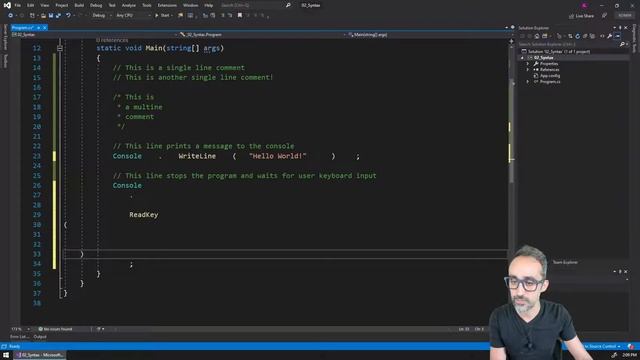Open the Main(string[] args) member dropdown
This screenshot has width=640, height=360.
[x=429, y=35]
